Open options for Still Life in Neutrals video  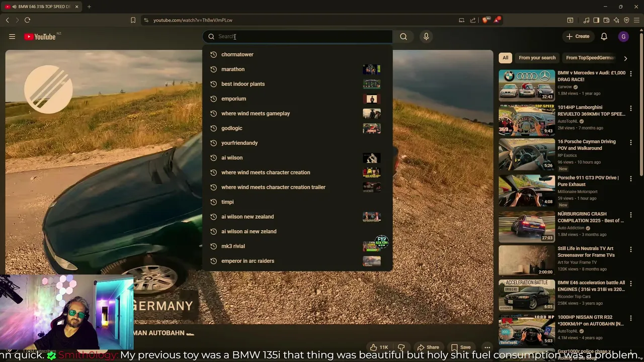631,249
